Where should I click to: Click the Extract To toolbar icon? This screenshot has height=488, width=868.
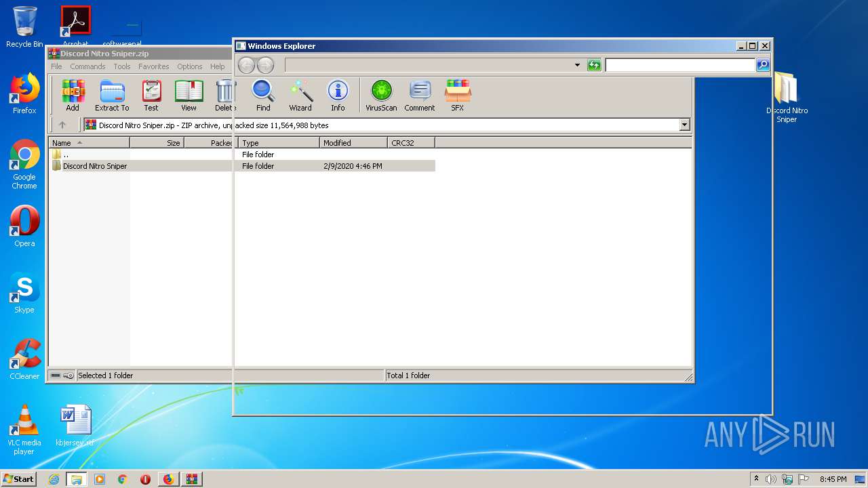[112, 96]
